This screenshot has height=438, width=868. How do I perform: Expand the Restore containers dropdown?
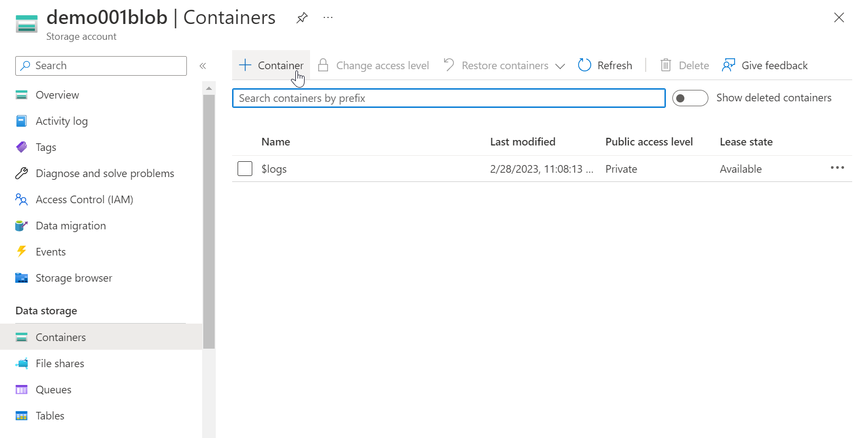(560, 66)
